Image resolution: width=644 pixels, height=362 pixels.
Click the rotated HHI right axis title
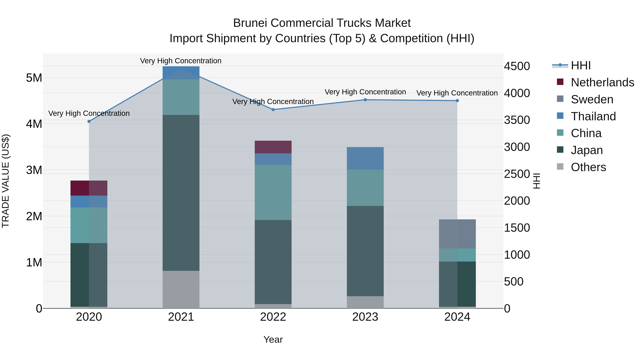536,181
